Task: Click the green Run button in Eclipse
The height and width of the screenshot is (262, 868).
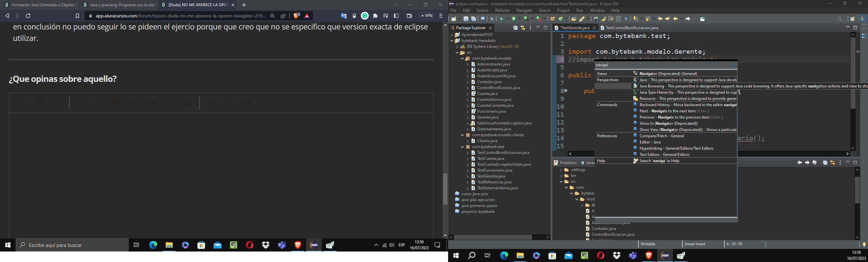Action: click(x=514, y=19)
